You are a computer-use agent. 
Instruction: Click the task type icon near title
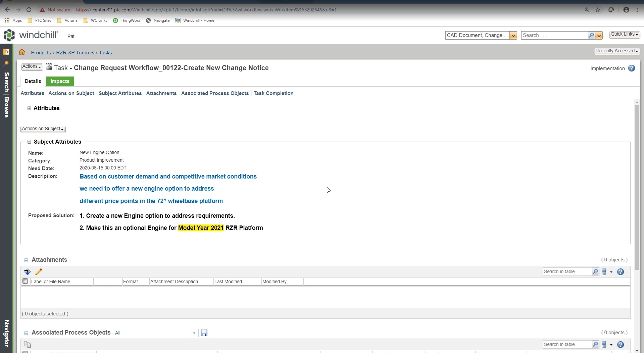pos(49,67)
